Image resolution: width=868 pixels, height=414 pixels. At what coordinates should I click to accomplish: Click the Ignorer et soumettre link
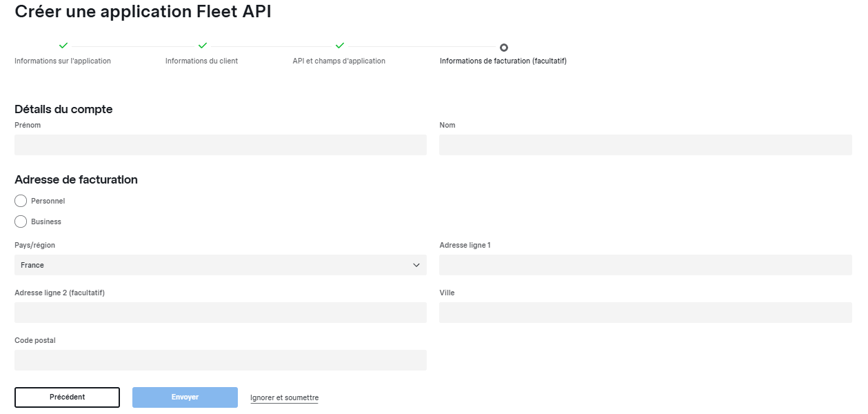[x=284, y=398]
